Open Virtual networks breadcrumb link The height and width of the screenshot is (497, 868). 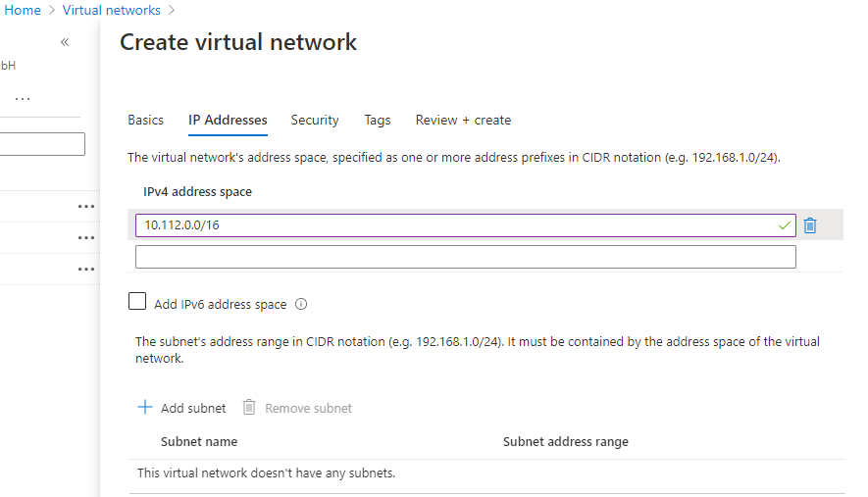click(x=111, y=10)
